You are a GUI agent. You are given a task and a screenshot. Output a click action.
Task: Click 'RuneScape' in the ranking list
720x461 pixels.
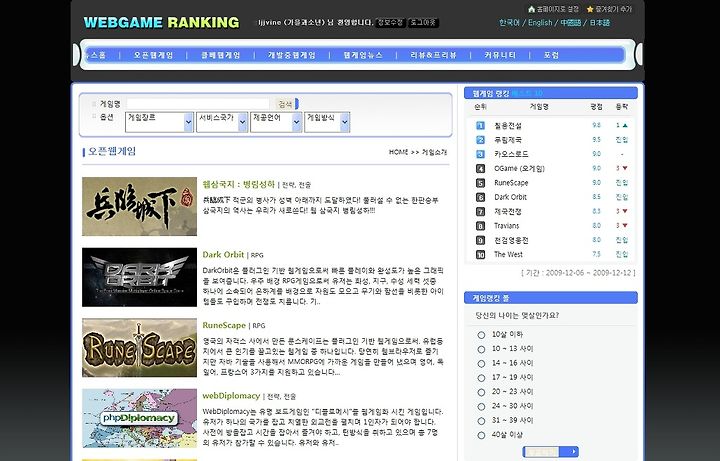click(x=511, y=183)
